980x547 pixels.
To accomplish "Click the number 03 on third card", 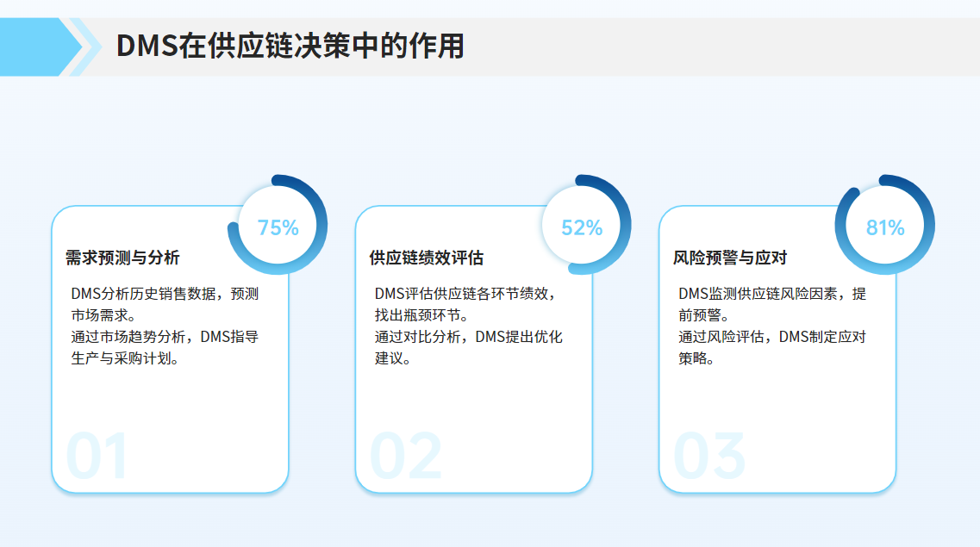I will (710, 456).
